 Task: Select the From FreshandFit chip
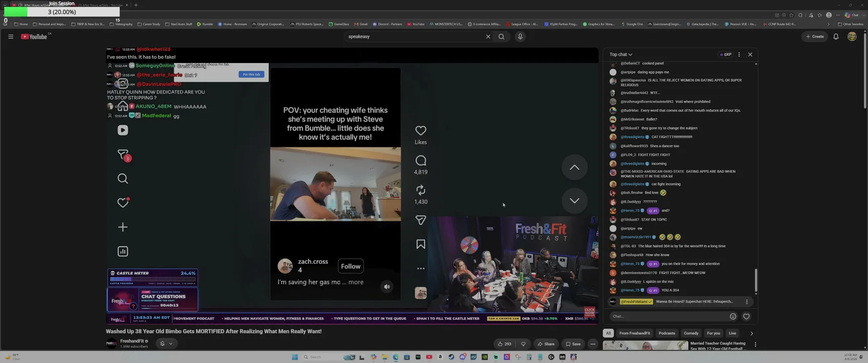coord(635,333)
